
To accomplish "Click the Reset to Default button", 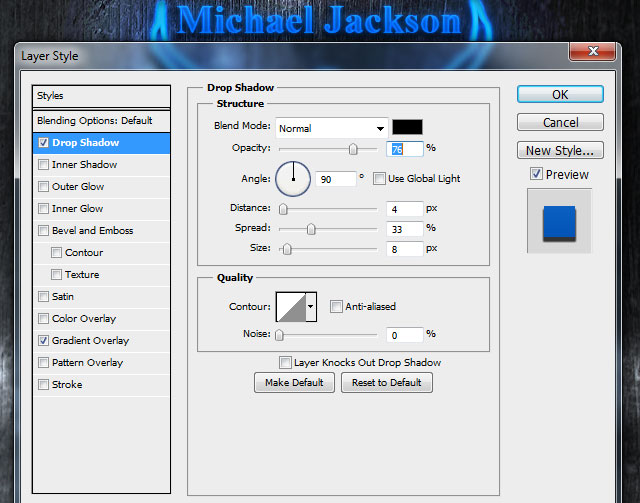I will [387, 383].
